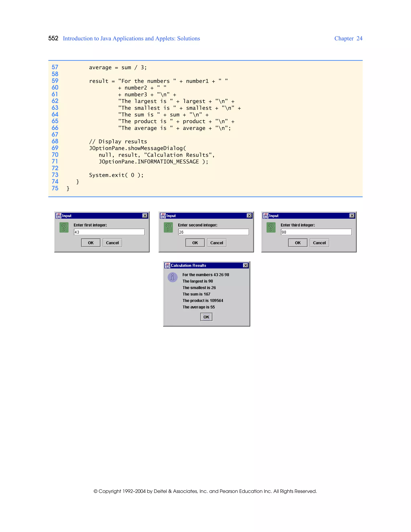Click the first integer field containing 43
The height and width of the screenshot is (532, 411).
tap(109, 232)
